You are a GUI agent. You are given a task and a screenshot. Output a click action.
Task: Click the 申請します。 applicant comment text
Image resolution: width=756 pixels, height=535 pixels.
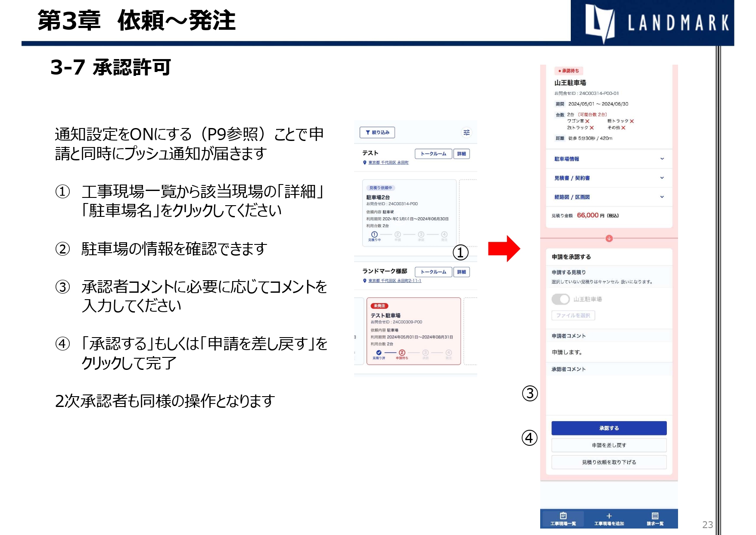(x=567, y=352)
